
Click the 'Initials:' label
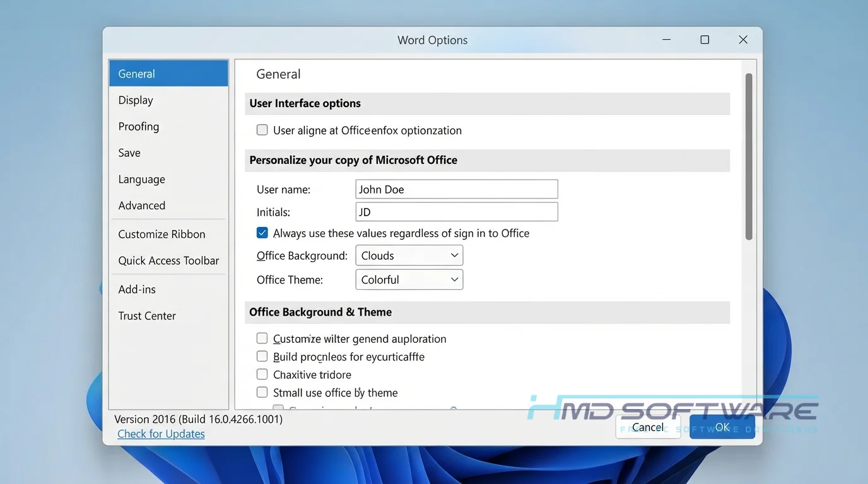coord(274,212)
